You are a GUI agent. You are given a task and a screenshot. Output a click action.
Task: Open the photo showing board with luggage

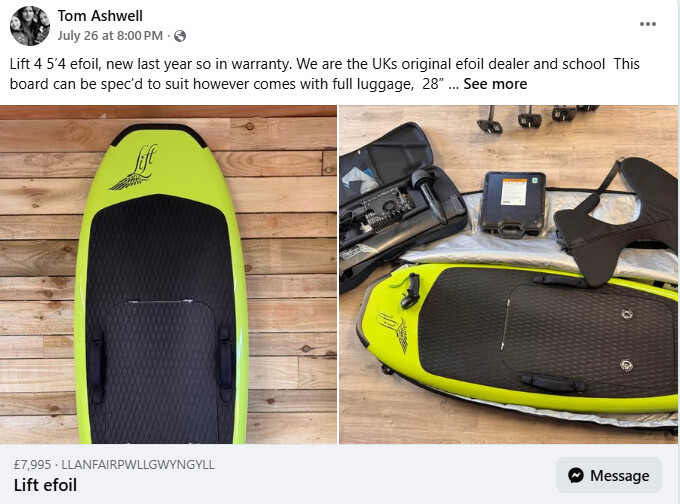(x=508, y=275)
